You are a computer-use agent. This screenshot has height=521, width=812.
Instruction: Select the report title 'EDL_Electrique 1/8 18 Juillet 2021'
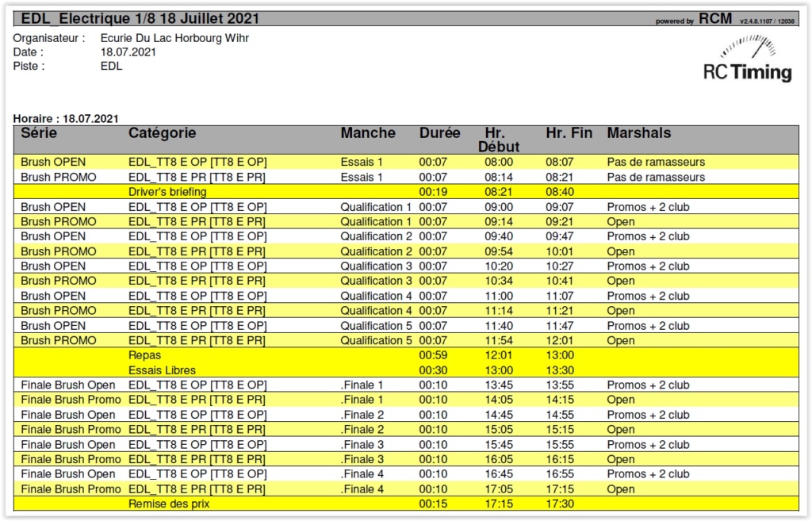pyautogui.click(x=140, y=19)
